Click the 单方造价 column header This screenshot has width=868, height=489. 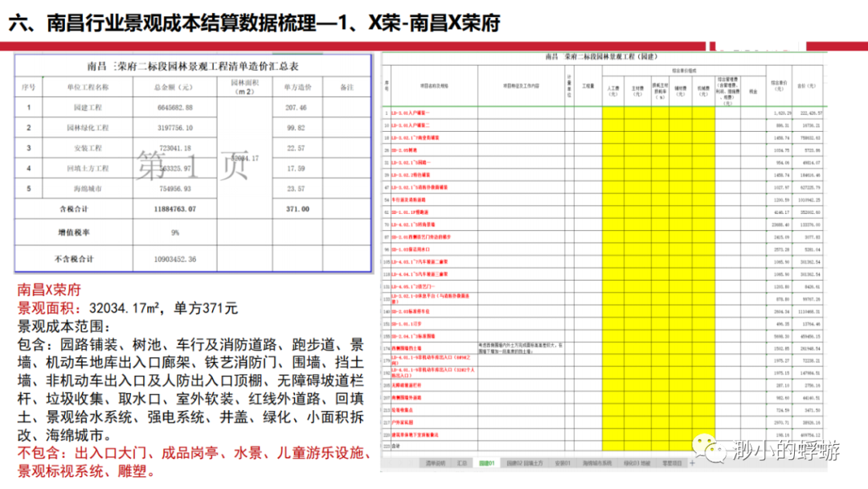click(297, 87)
